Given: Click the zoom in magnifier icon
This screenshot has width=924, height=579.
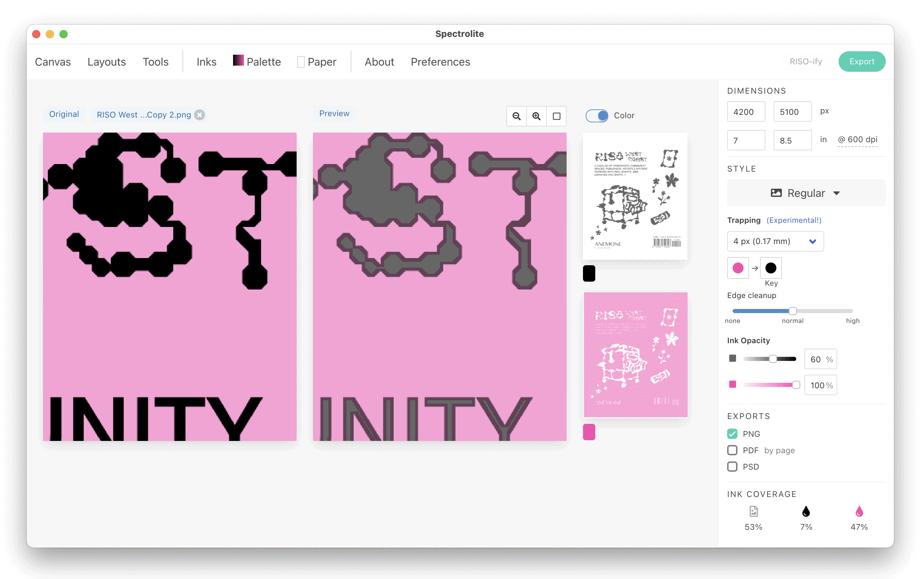Looking at the screenshot, I should pyautogui.click(x=536, y=116).
